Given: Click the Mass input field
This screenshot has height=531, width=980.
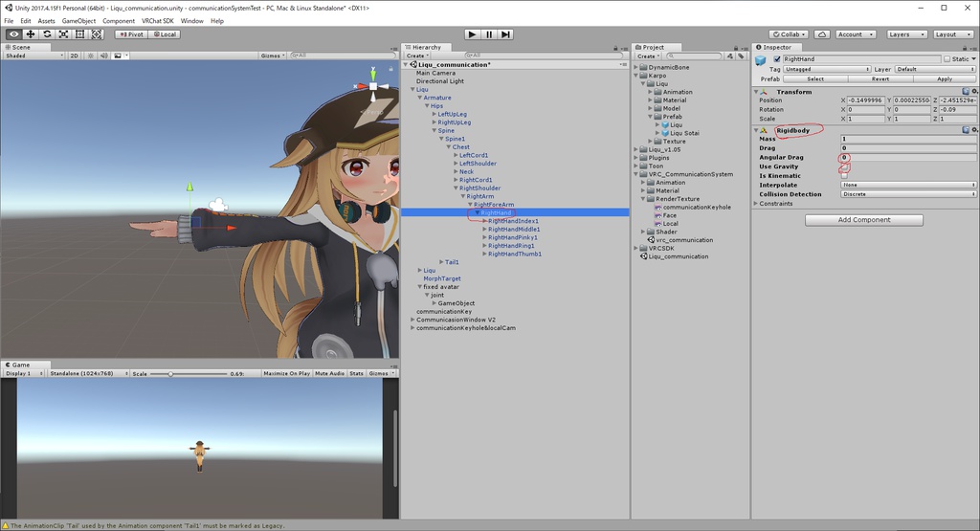Looking at the screenshot, I should [908, 139].
